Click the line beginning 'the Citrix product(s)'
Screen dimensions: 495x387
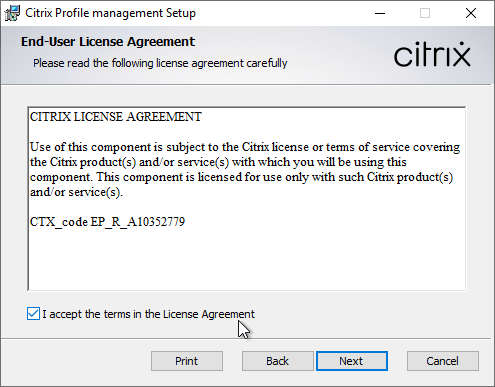[x=218, y=162]
